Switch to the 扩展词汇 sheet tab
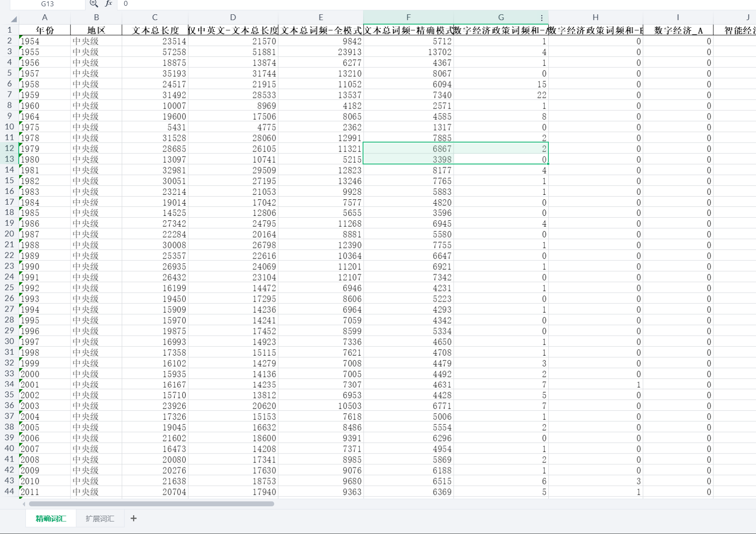Screen dimensions: 756x534 (100, 518)
